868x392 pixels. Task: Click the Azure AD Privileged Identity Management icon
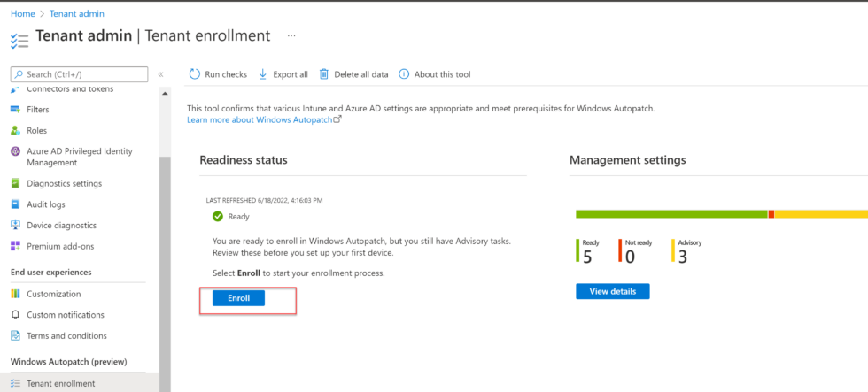point(16,151)
